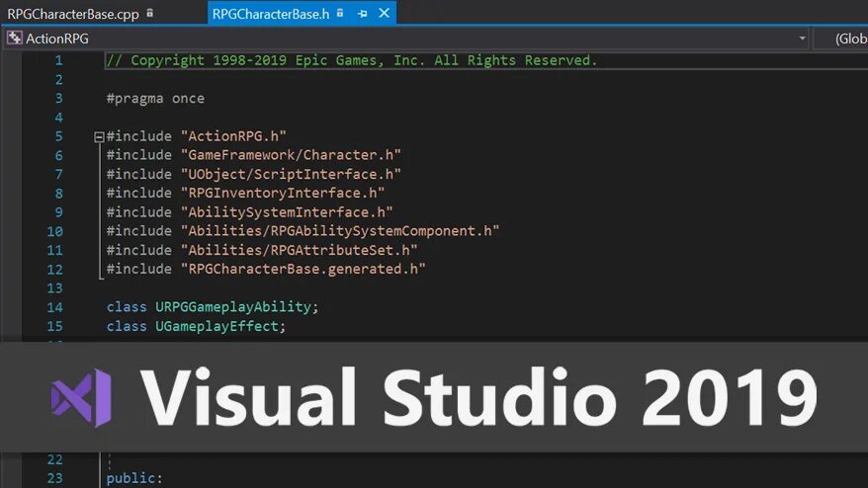Click the URPGGameplayAbility class name
The height and width of the screenshot is (488, 868).
(233, 307)
